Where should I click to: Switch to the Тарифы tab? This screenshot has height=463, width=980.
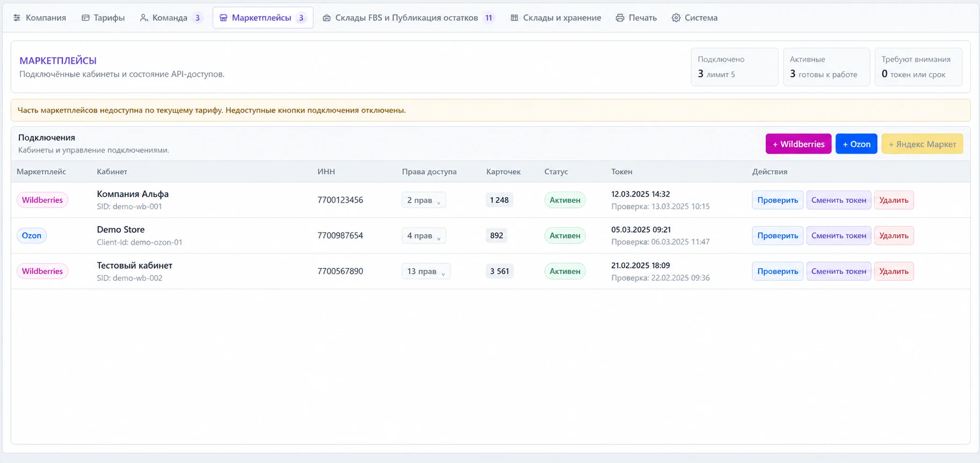[104, 18]
